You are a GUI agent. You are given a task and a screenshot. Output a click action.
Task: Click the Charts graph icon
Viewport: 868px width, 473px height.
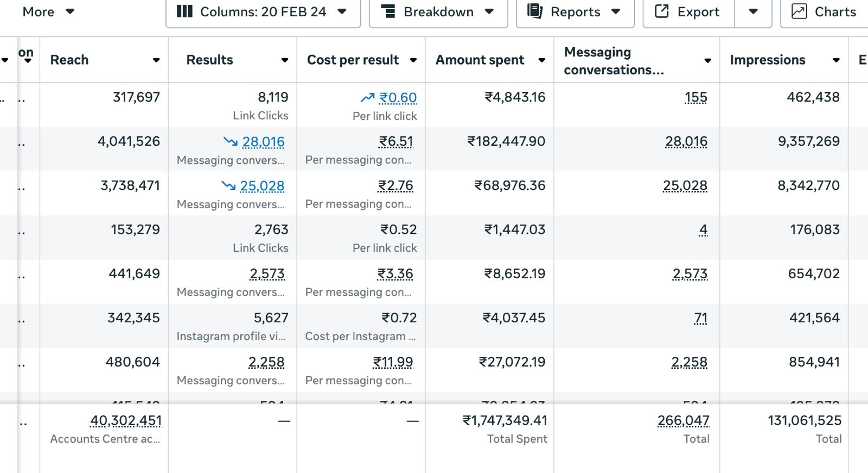pyautogui.click(x=799, y=11)
